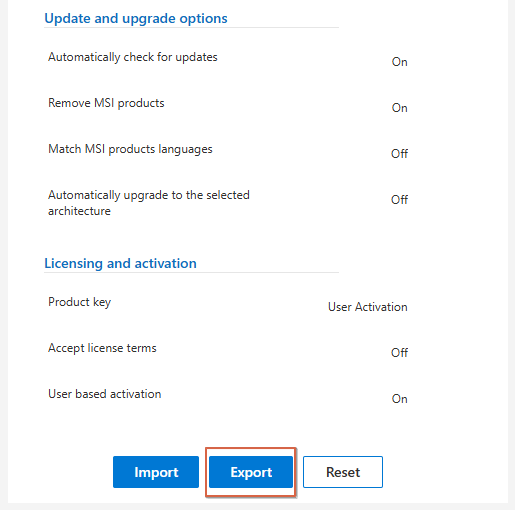Viewport: 515px width, 510px height.
Task: Click the Off value for Accept license terms
Action: 399,353
